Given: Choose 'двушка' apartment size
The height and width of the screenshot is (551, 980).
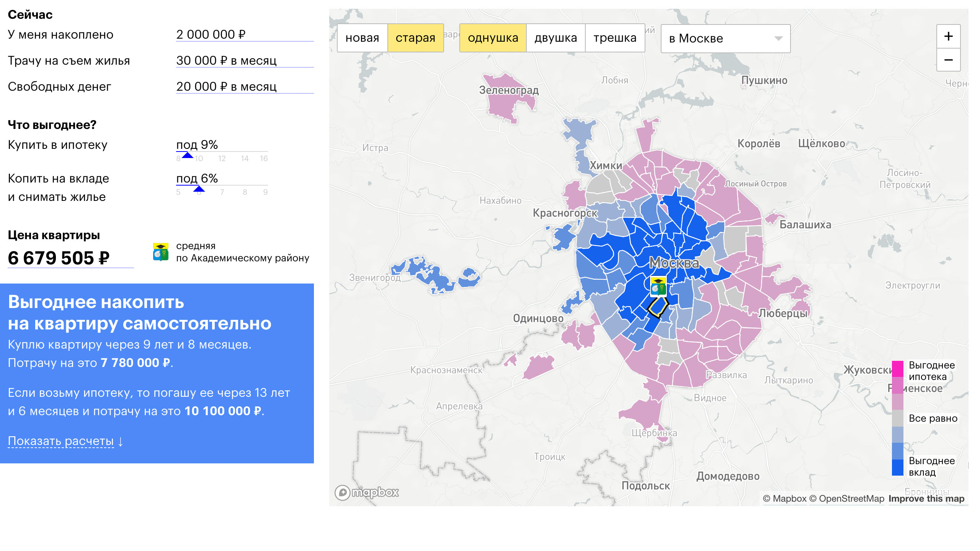Looking at the screenshot, I should pyautogui.click(x=555, y=38).
